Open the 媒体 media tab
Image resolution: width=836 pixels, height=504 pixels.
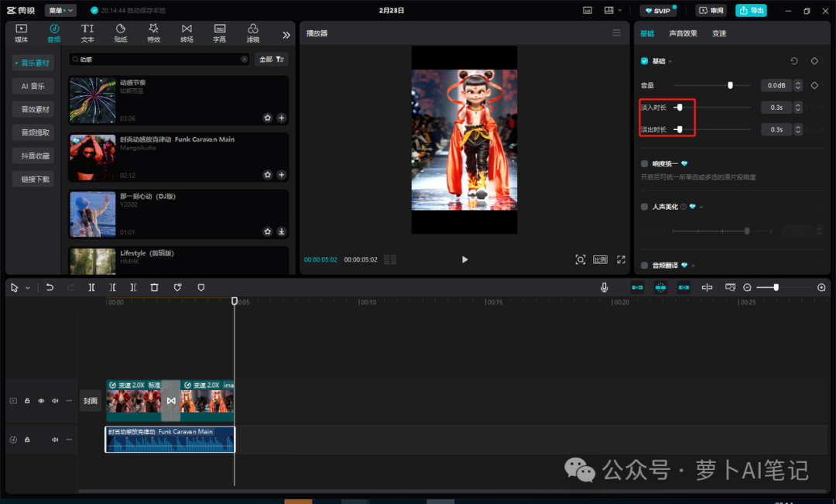tap(22, 33)
